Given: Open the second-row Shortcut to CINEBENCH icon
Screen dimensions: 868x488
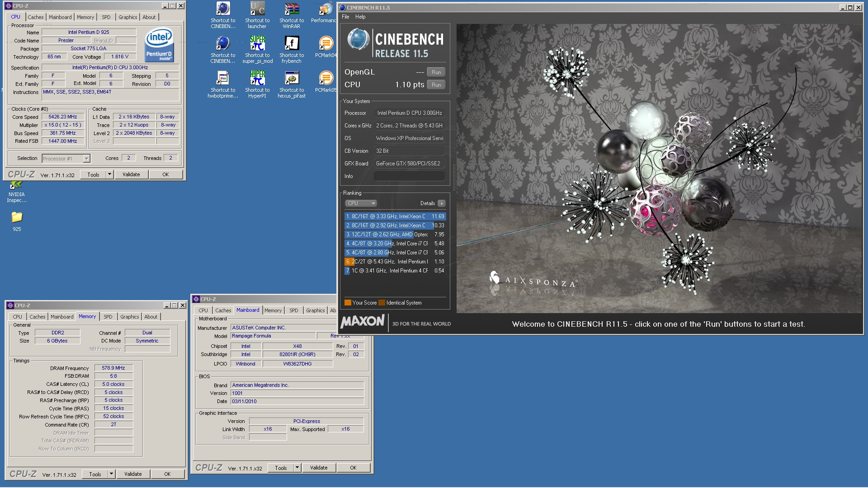Looking at the screenshot, I should (223, 50).
